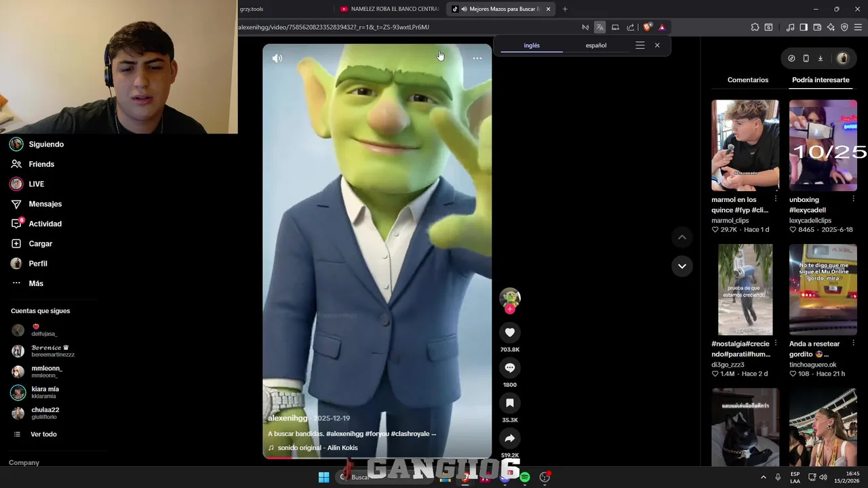
Task: Open Mensajes in the sidebar
Action: pos(45,204)
